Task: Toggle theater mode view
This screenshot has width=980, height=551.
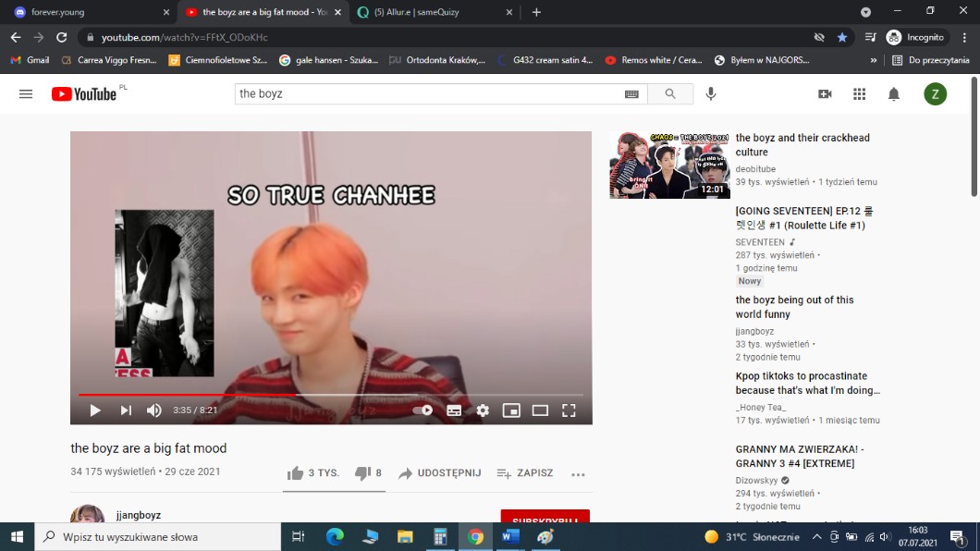Action: tap(540, 410)
